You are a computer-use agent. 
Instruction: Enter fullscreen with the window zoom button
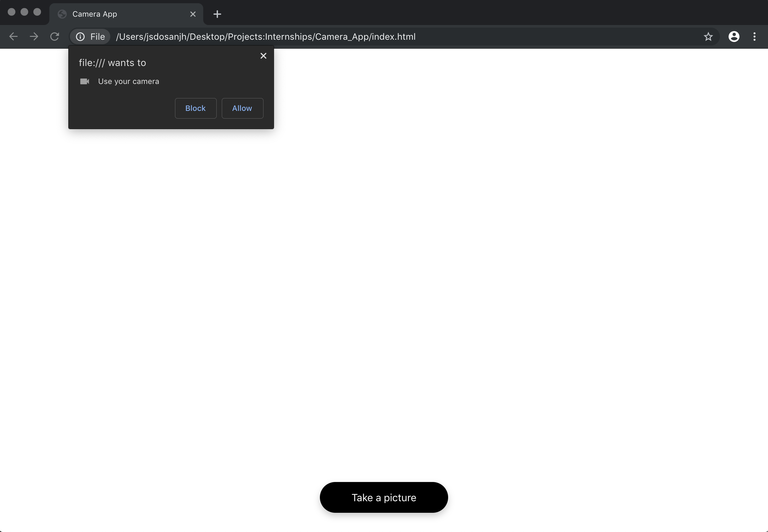(37, 12)
